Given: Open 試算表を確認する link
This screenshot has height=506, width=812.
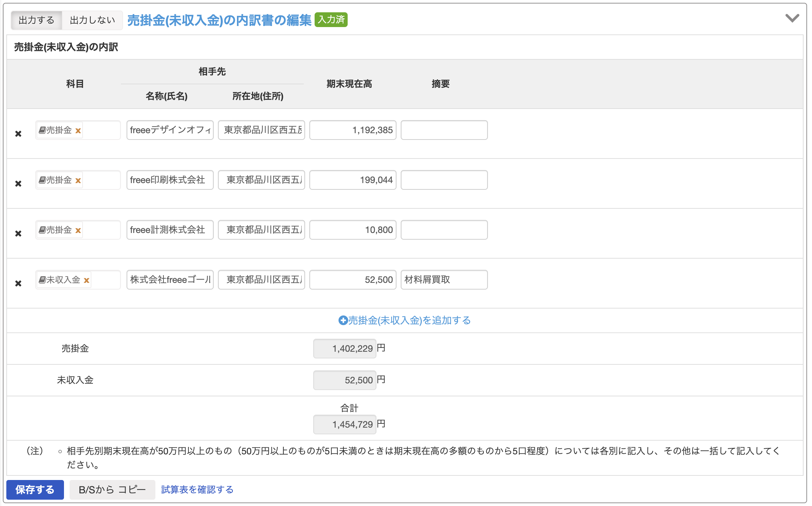Looking at the screenshot, I should pos(197,489).
